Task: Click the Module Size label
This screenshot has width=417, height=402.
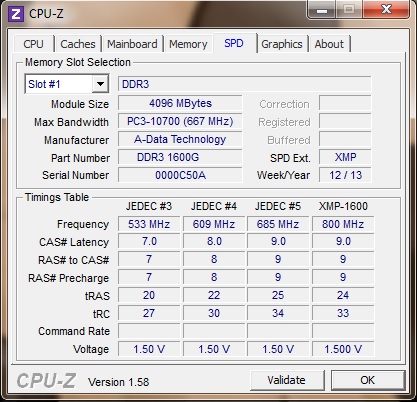Action: click(x=80, y=104)
